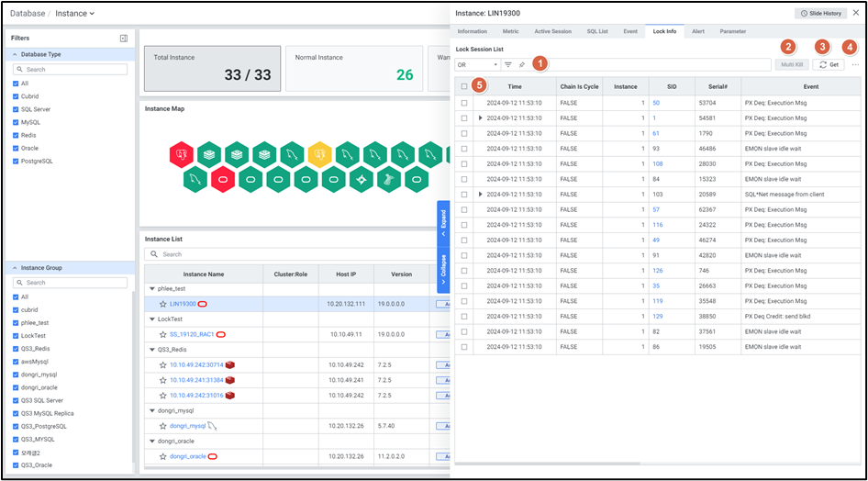Open filter options icon in Lock Session List

508,65
